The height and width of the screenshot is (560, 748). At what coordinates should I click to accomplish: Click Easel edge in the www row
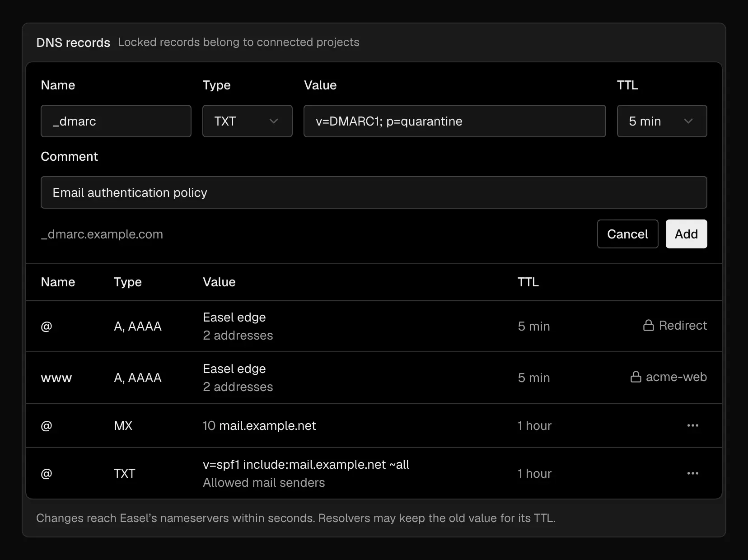234,369
